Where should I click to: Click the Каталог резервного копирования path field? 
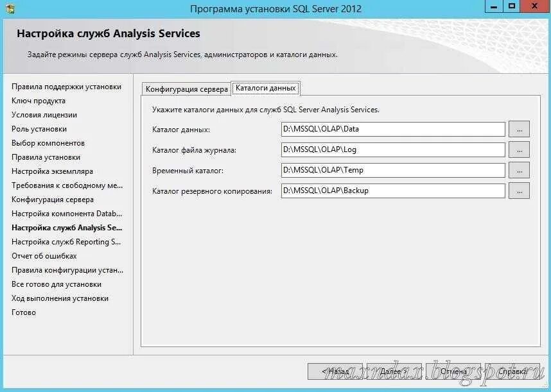pyautogui.click(x=393, y=191)
